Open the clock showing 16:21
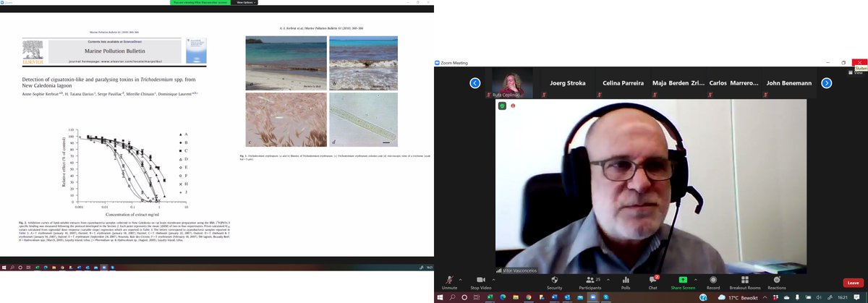This screenshot has height=303, width=868. (x=843, y=297)
